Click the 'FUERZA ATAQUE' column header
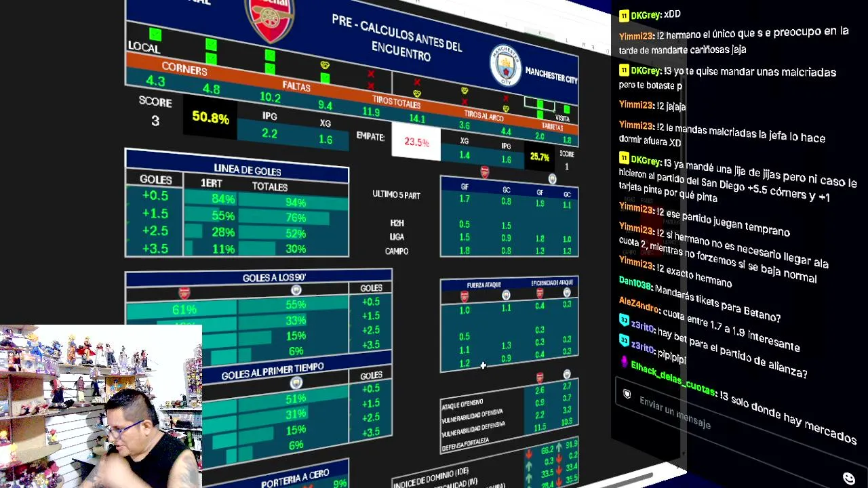This screenshot has width=868, height=488. pos(483,285)
